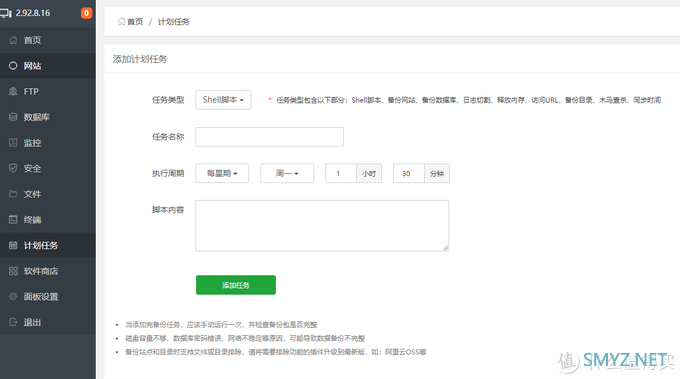
Task: Click the breadcrumb home icon
Action: tap(121, 21)
